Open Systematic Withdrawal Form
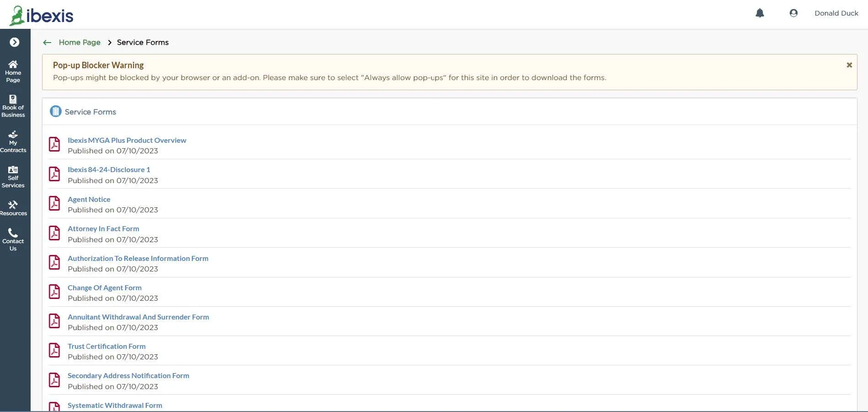The image size is (868, 412). point(115,406)
